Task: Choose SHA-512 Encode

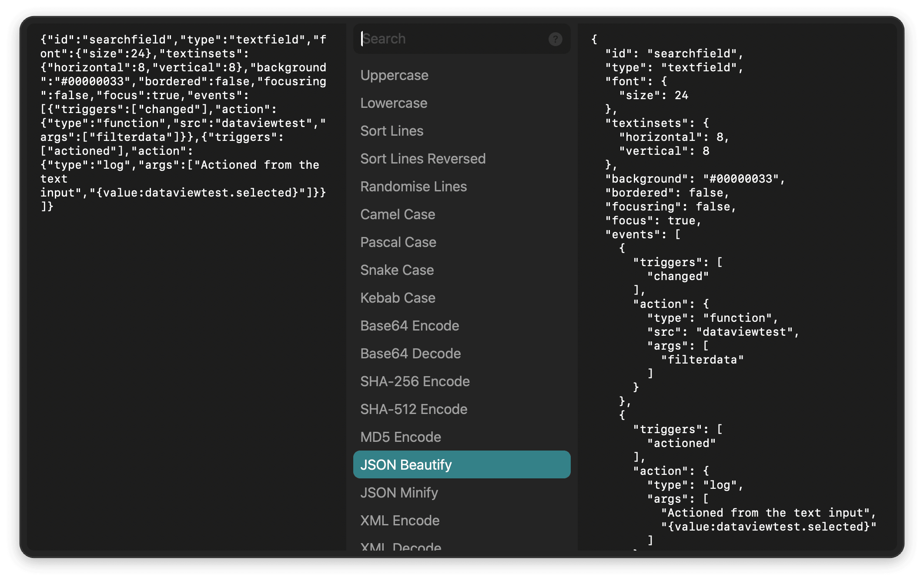Action: (462, 409)
